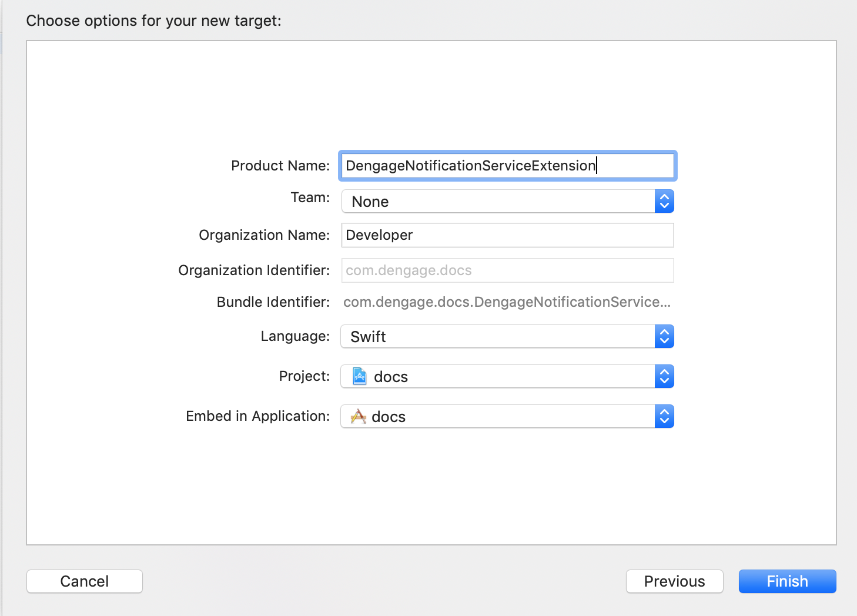Screen dimensions: 857x616
Task: Click the Finish button
Action: (787, 581)
